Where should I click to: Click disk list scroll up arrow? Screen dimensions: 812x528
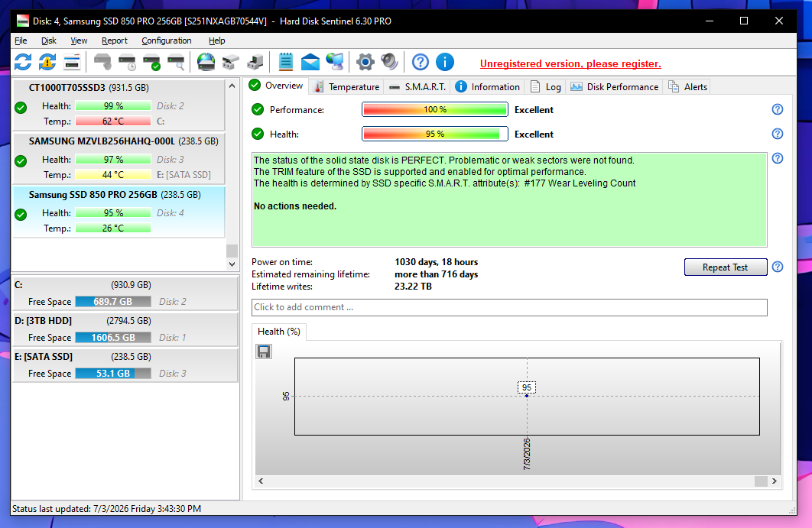pos(232,86)
